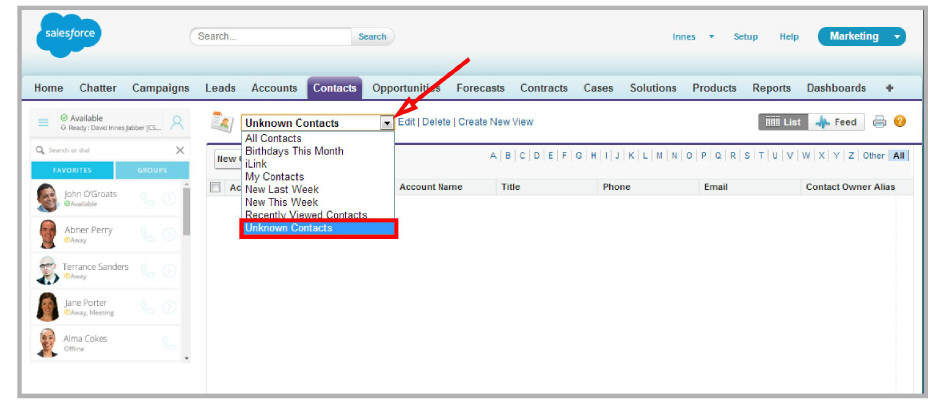Open Terrance Sanders details arrow
Screen dimensions: 945x406
pos(169,270)
